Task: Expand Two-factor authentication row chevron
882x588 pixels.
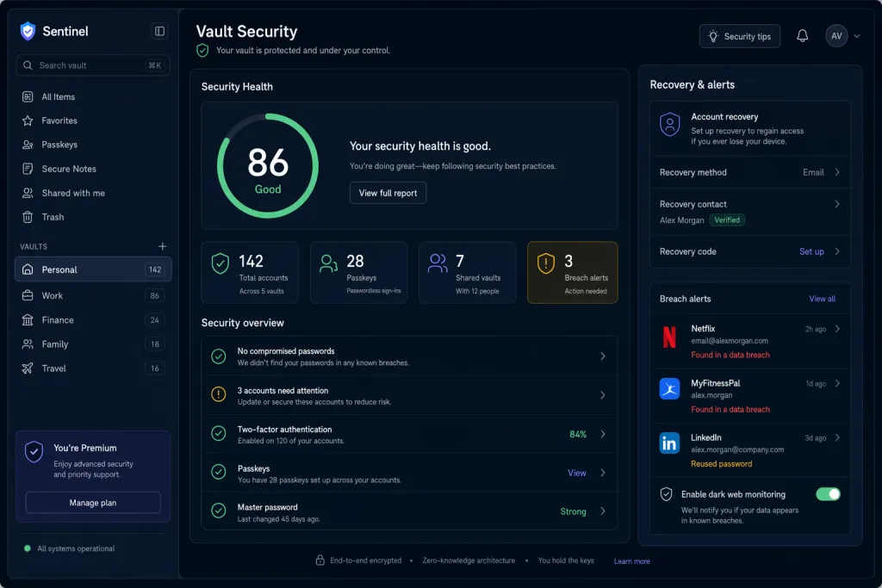Action: tap(602, 434)
